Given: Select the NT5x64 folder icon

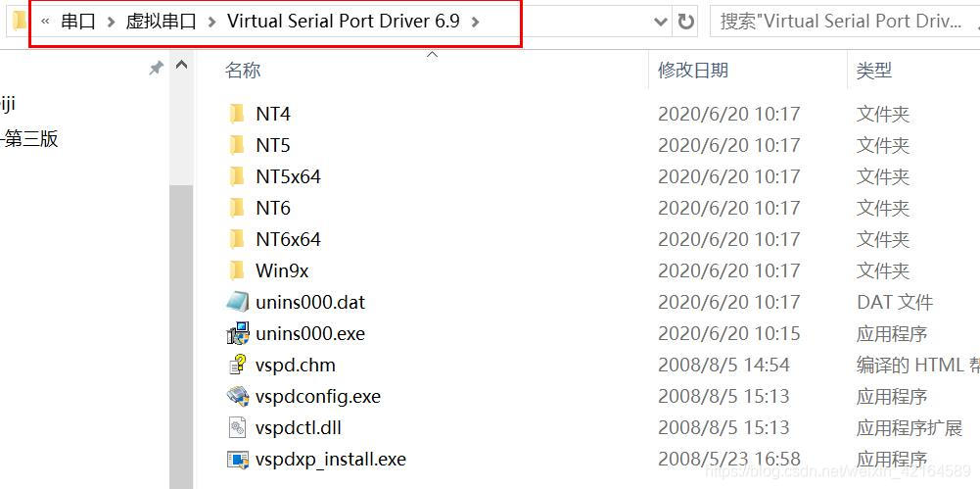Looking at the screenshot, I should (237, 176).
